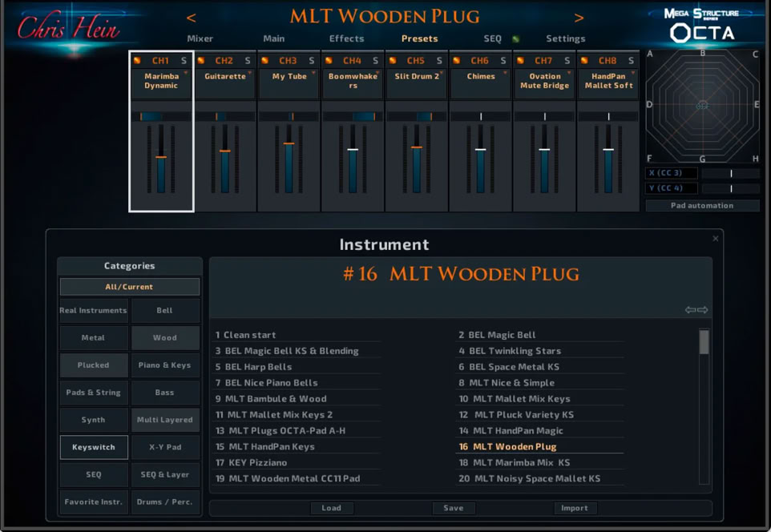Image resolution: width=771 pixels, height=532 pixels.
Task: Select preset 6 BEL Space Metal KS
Action: pyautogui.click(x=540, y=367)
